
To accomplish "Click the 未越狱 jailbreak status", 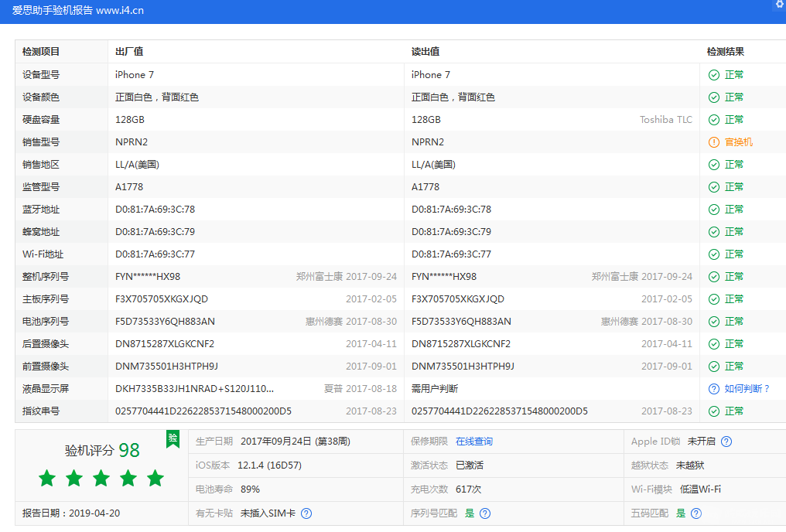I will (690, 465).
